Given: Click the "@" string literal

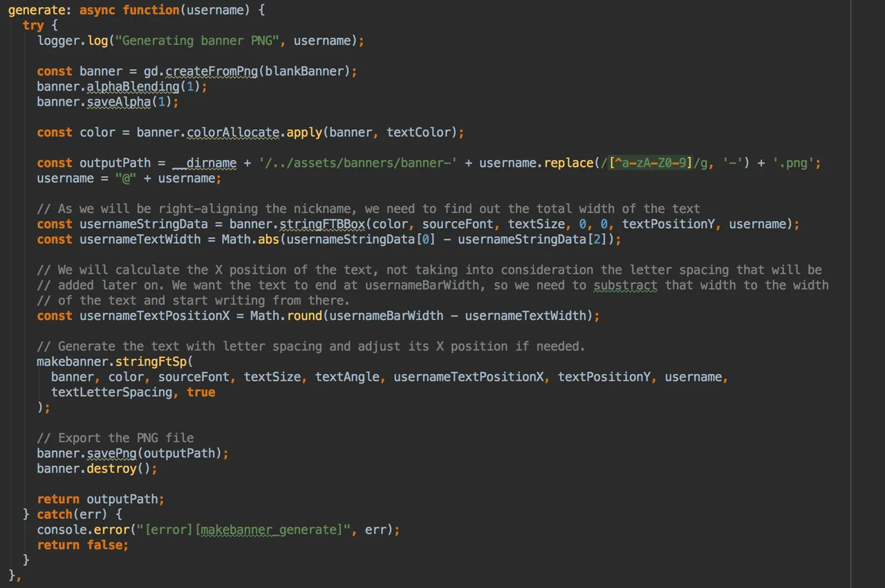Looking at the screenshot, I should 126,178.
